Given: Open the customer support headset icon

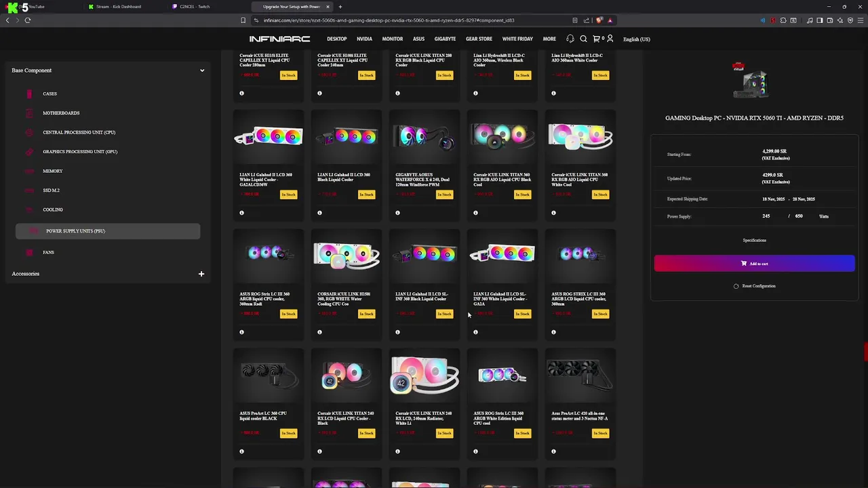Looking at the screenshot, I should click(x=570, y=39).
